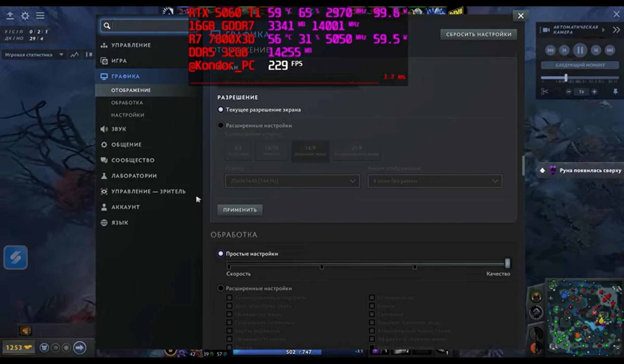The image size is (624, 364).
Task: Click the magnifier icon in search field
Action: 107,26
